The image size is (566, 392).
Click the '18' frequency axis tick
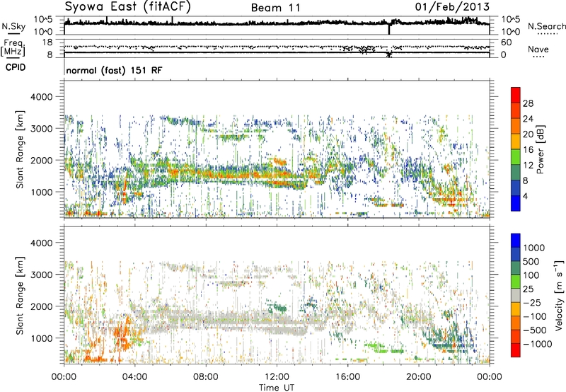47,42
